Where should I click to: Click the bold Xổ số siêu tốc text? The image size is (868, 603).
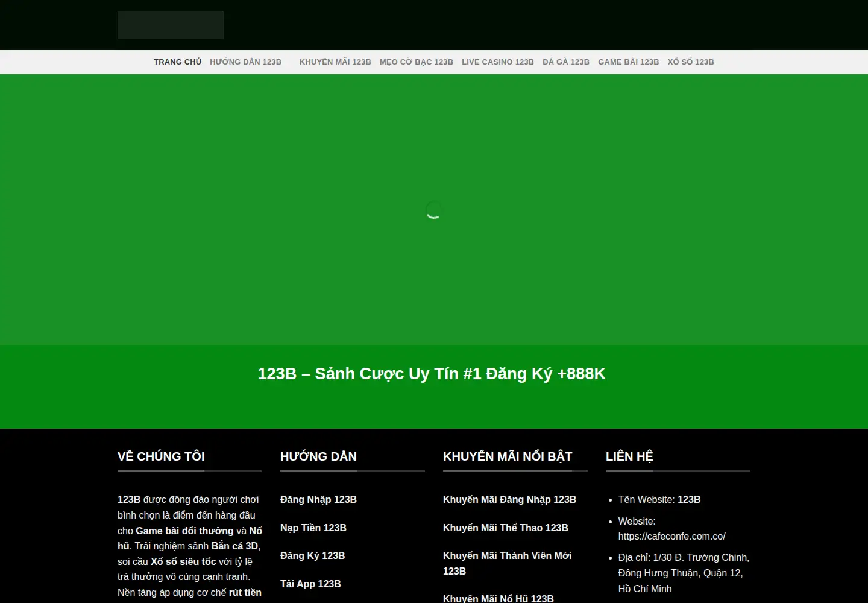click(x=183, y=561)
